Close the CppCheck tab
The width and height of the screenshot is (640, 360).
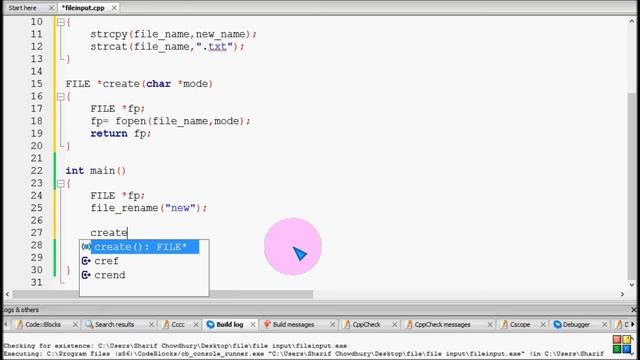394,324
